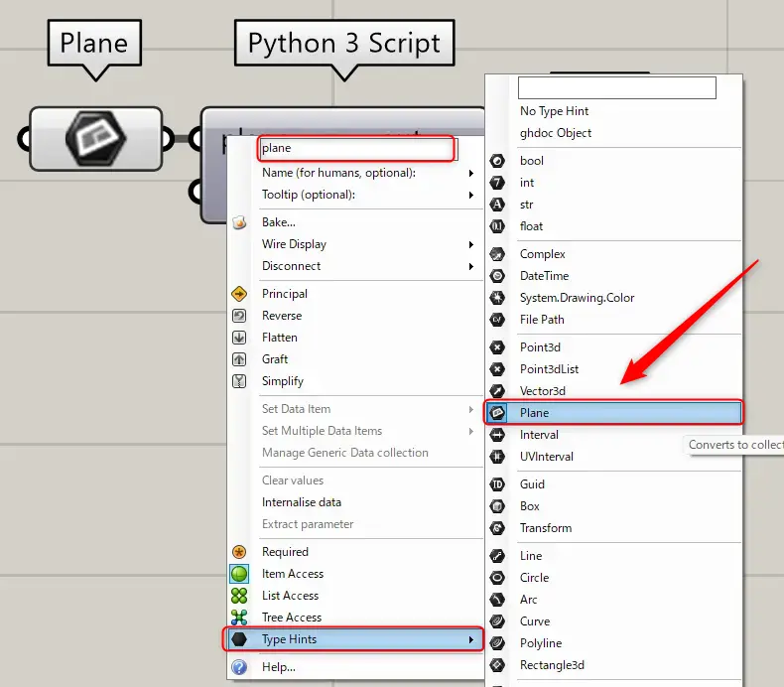
Task: Switch to List Access mode
Action: click(290, 596)
